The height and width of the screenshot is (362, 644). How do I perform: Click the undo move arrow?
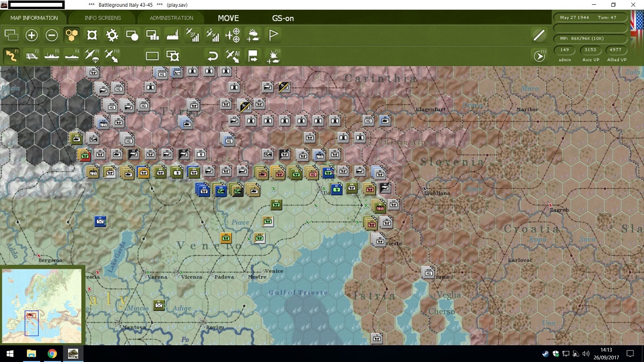tap(213, 56)
